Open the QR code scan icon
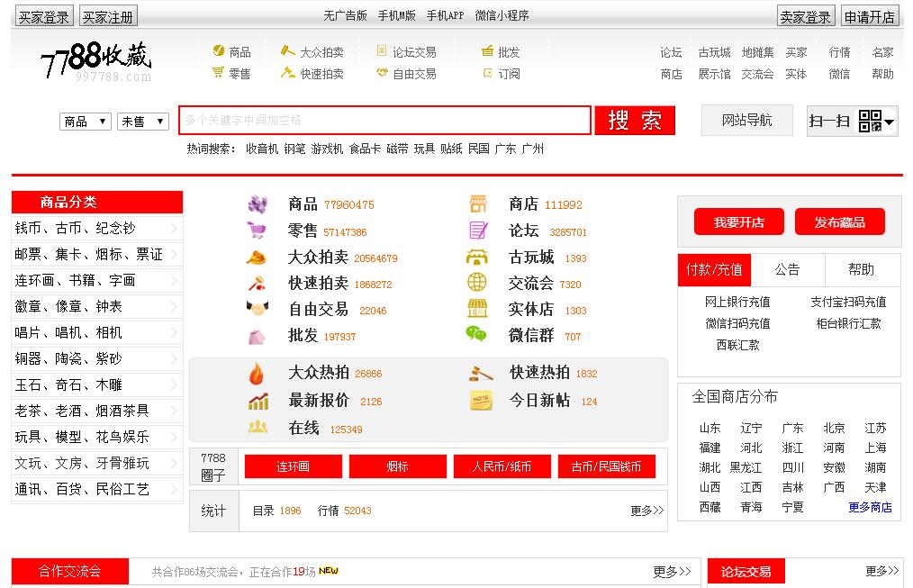 [870, 121]
